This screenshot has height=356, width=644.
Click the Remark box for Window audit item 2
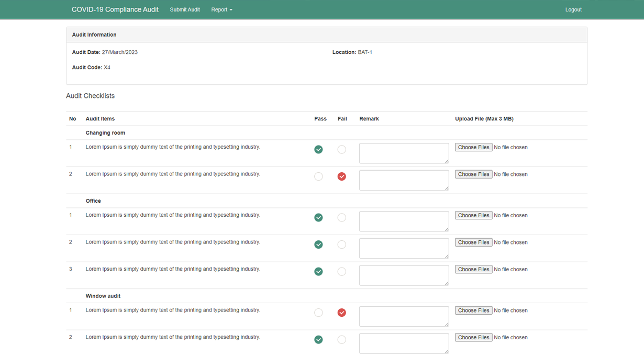pos(404,343)
